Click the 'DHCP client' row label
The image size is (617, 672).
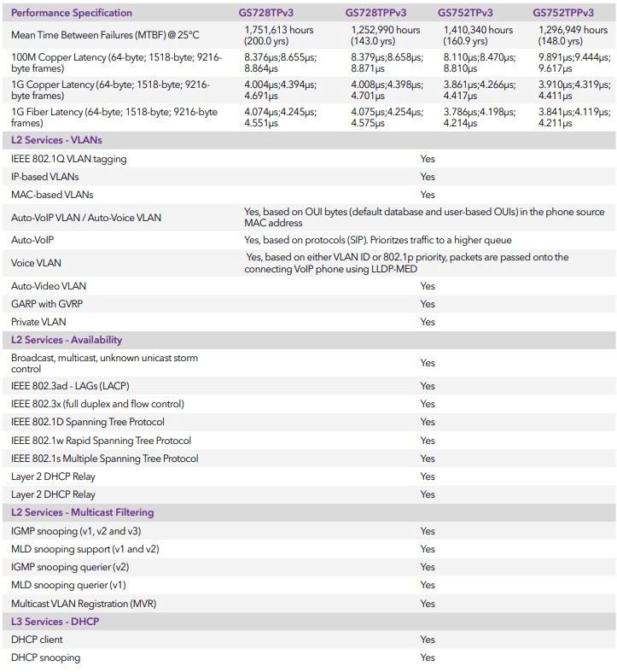click(37, 640)
